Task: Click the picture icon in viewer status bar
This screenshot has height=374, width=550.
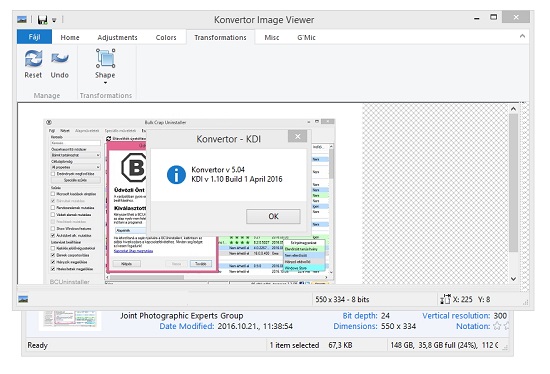Action: pos(23,299)
